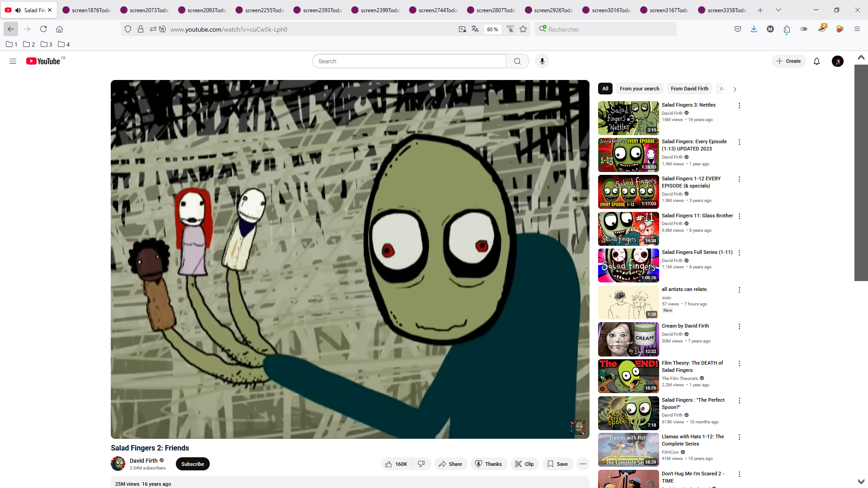Save video to a playlist

[557, 464]
